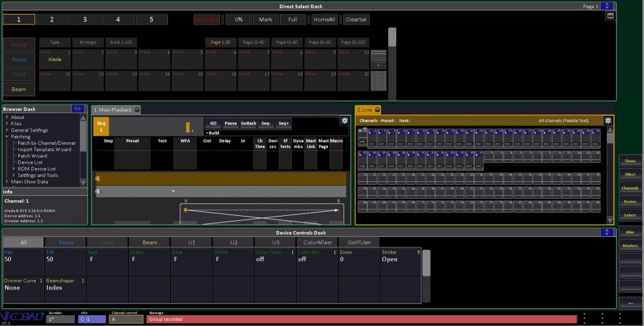Image resolution: width=644 pixels, height=326 pixels.
Task: Toggle the Group selector button
Action: (19, 45)
